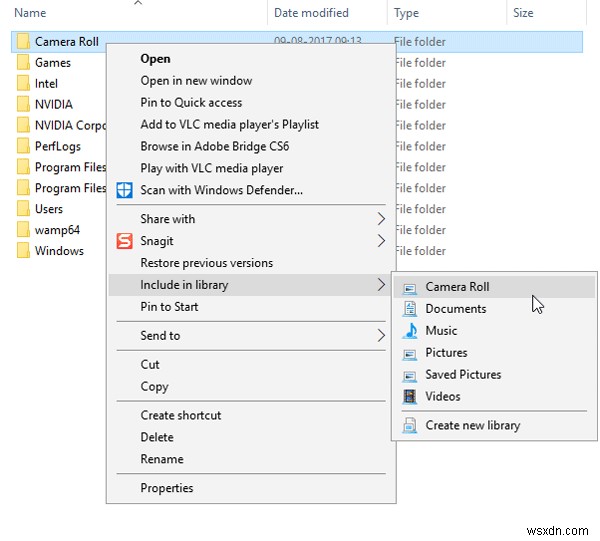The image size is (600, 541).
Task: Choose Open from the context menu
Action: click(155, 59)
